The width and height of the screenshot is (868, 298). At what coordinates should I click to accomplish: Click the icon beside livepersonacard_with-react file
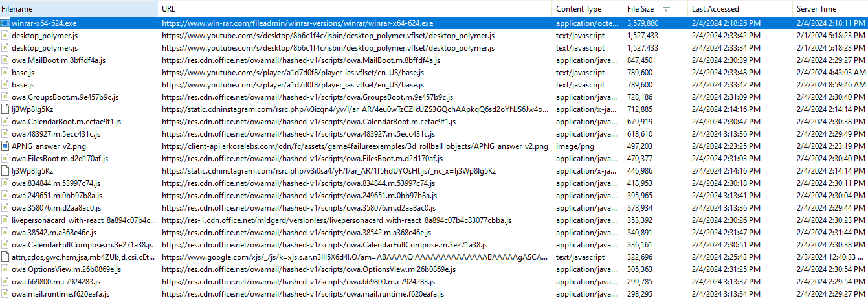[x=5, y=220]
